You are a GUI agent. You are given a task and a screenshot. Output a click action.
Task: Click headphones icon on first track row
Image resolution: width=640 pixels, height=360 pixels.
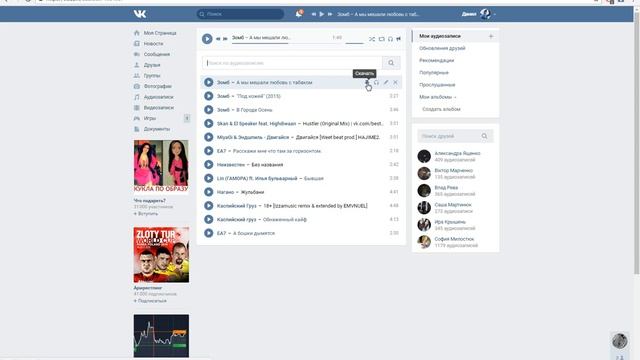[x=376, y=82]
